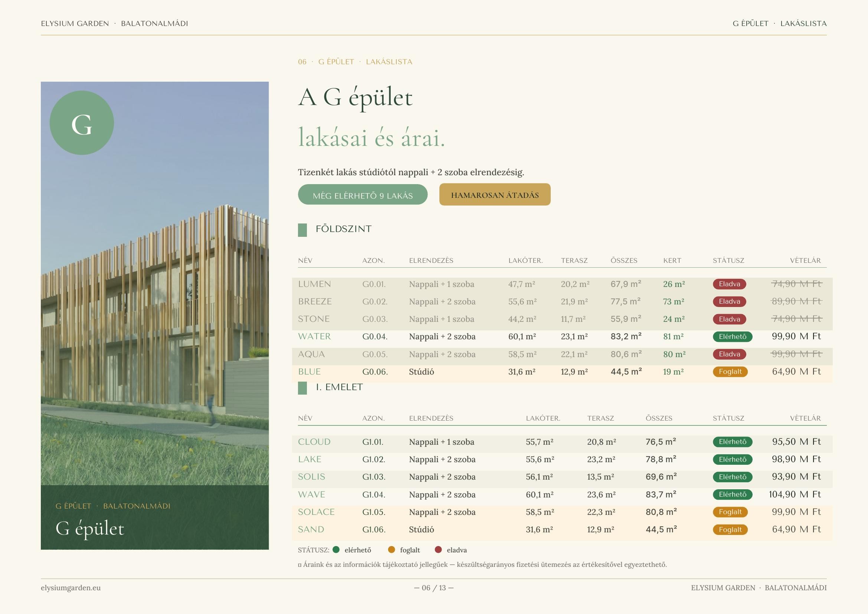868x614 pixels.
Task: Click the G1.01. identifier cell
Action: click(x=372, y=442)
